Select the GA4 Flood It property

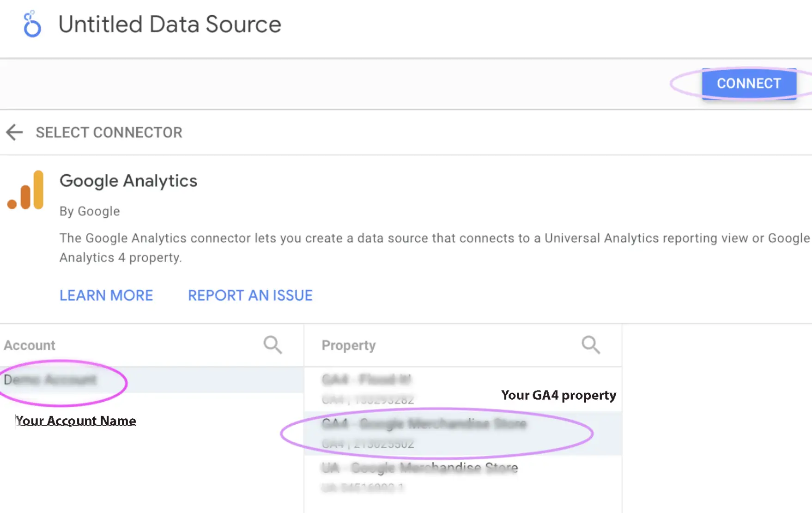pos(463,389)
